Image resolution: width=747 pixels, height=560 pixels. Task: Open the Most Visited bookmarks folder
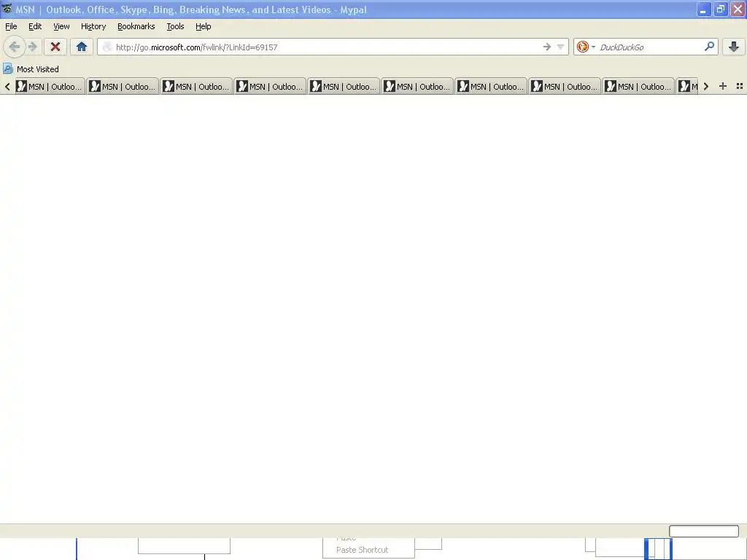click(x=31, y=69)
